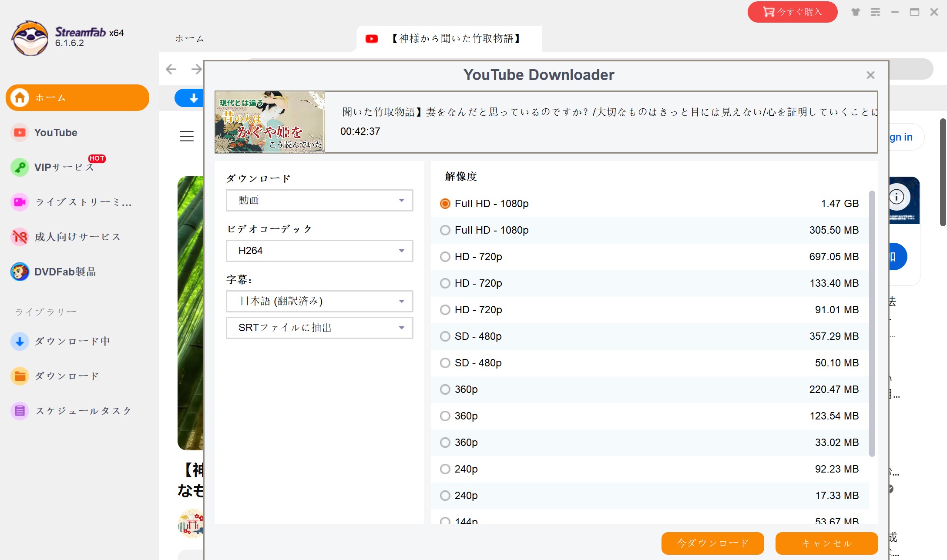Click the video thumbnail in dialog
The height and width of the screenshot is (560, 947).
click(270, 122)
